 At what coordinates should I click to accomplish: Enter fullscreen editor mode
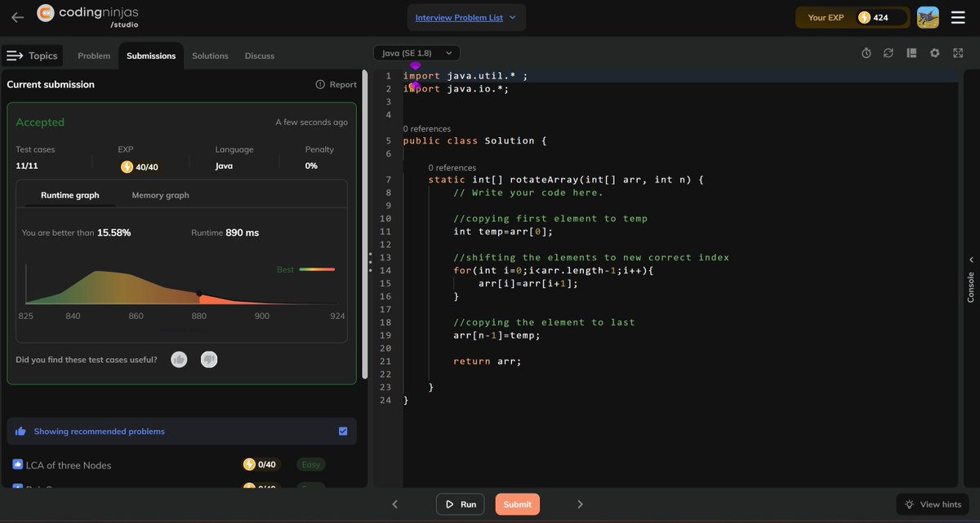(958, 53)
